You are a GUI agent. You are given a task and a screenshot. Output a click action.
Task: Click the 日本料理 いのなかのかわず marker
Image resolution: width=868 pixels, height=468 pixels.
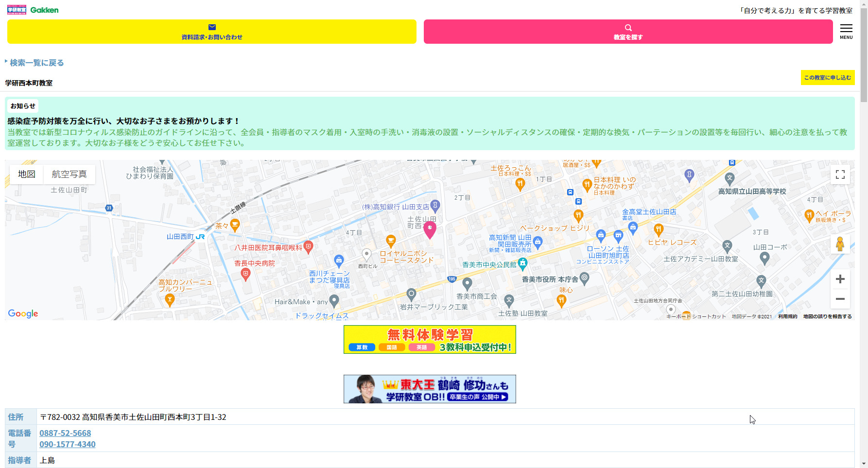(587, 184)
